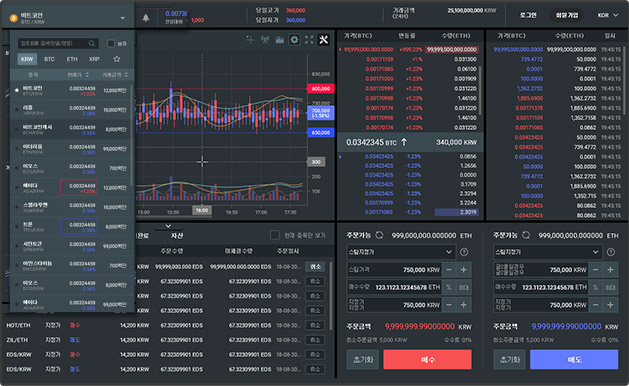
Task: Open the KOR language dropdown
Action: pos(608,15)
